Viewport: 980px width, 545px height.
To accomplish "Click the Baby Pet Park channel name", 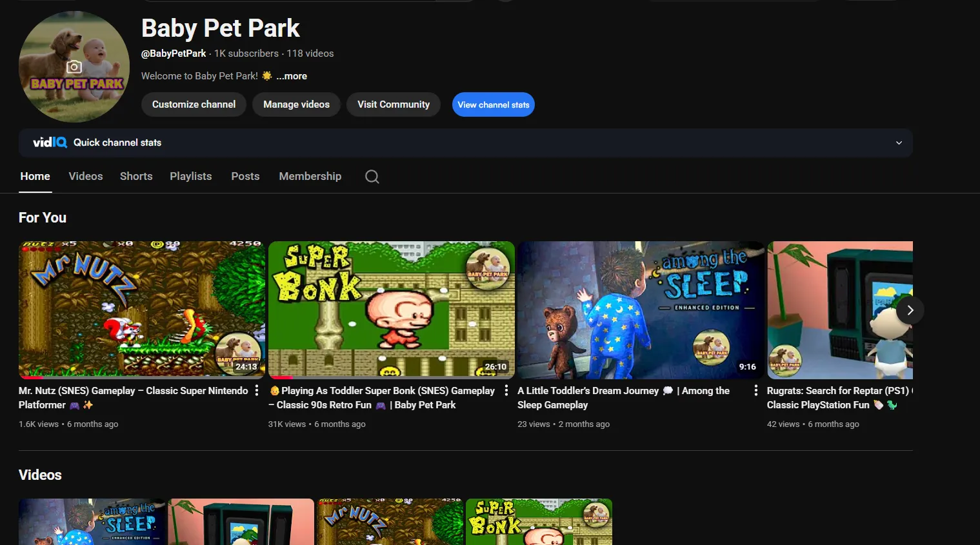I will (x=221, y=28).
